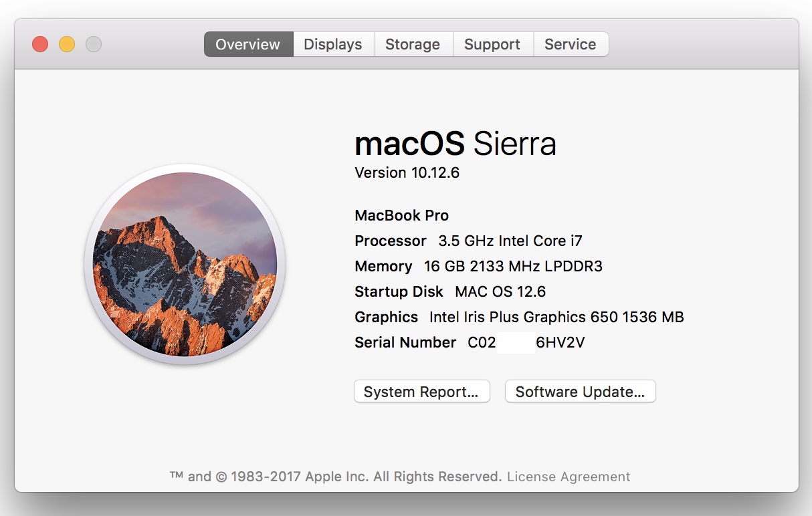812x516 pixels.
Task: Click Version 10.12.6 to reveal build number
Action: (407, 172)
